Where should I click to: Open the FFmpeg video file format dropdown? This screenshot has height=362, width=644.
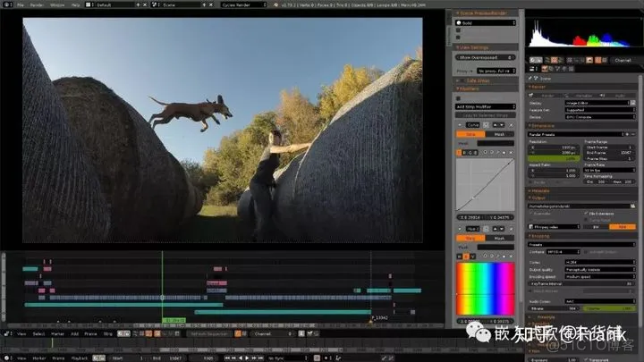[554, 226]
